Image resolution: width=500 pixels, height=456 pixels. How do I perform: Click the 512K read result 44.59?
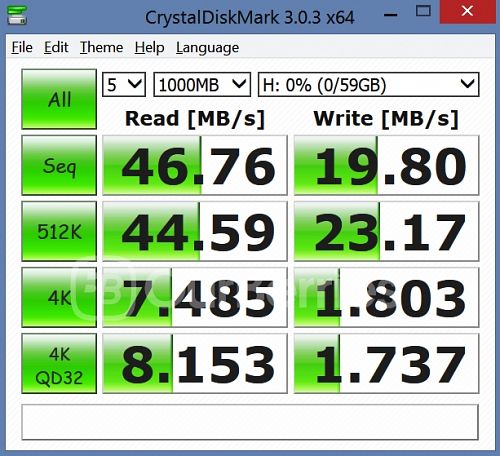coord(195,231)
